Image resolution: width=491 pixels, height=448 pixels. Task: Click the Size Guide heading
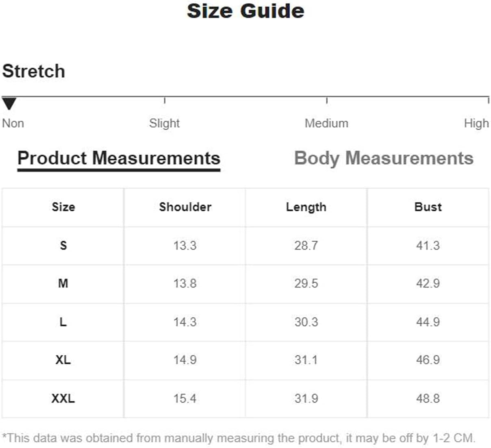click(x=245, y=11)
